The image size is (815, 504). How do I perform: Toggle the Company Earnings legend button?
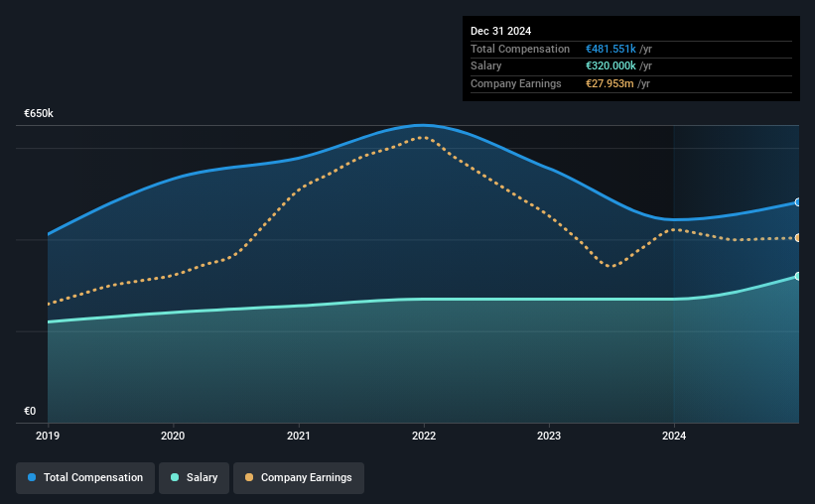(x=299, y=478)
